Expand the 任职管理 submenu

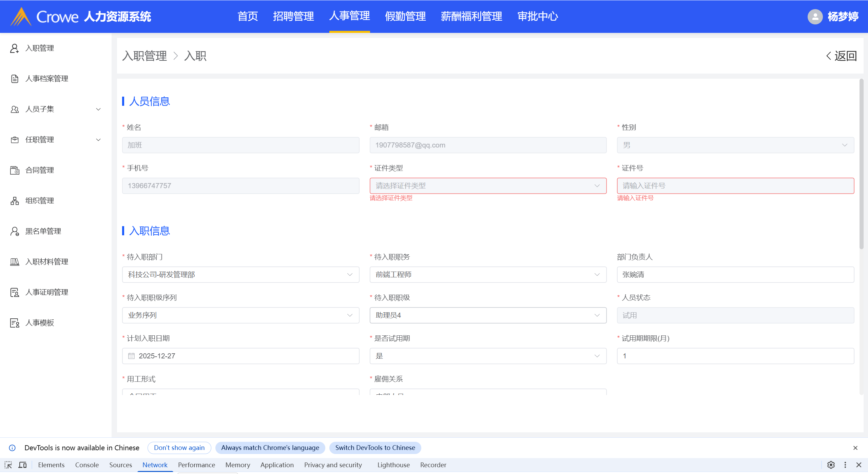point(98,140)
